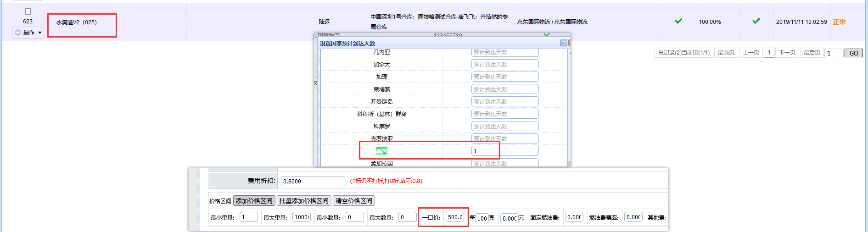This screenshot has width=868, height=232.
Task: Click the arrival days field for 科科斯（基林）群岛
Action: pyautogui.click(x=505, y=114)
